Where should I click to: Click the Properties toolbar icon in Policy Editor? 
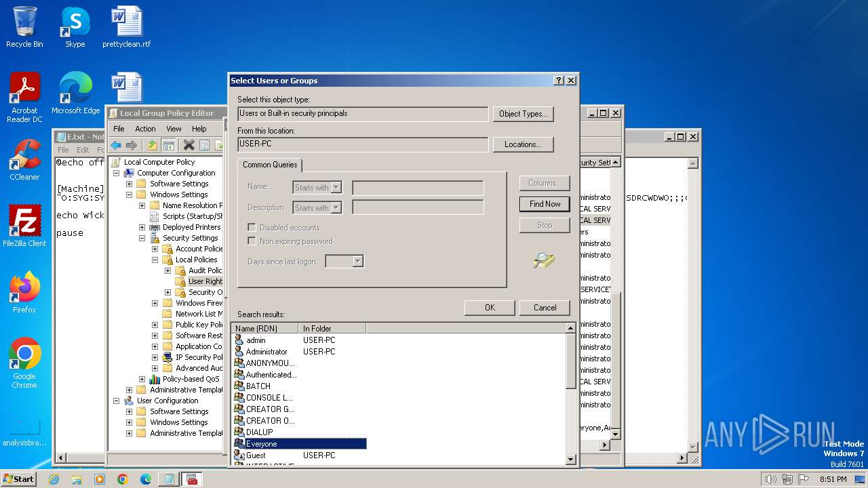(204, 145)
